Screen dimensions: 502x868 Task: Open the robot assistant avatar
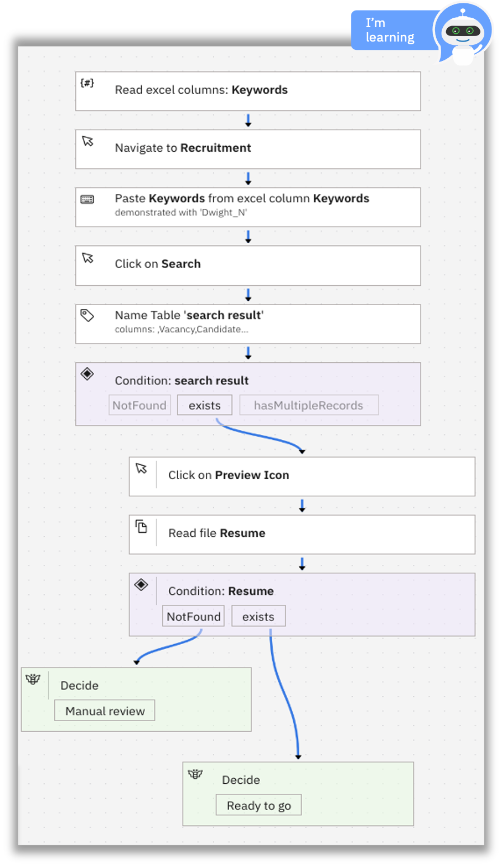tap(463, 33)
